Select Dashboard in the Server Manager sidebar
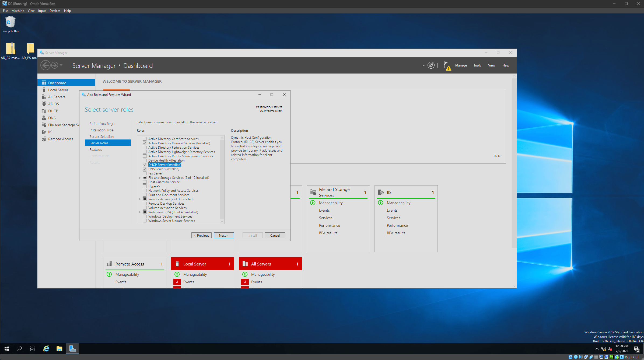Viewport: 644px width, 360px height. point(66,83)
